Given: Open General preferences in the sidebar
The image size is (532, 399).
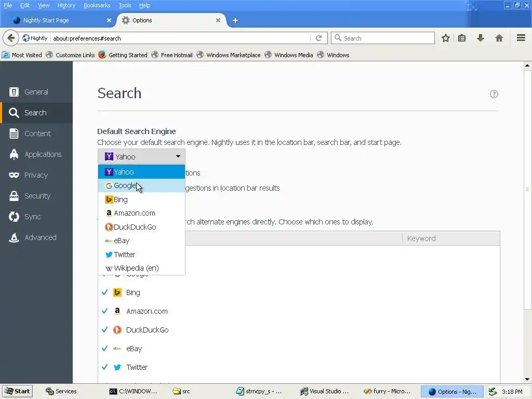Looking at the screenshot, I should (x=36, y=92).
